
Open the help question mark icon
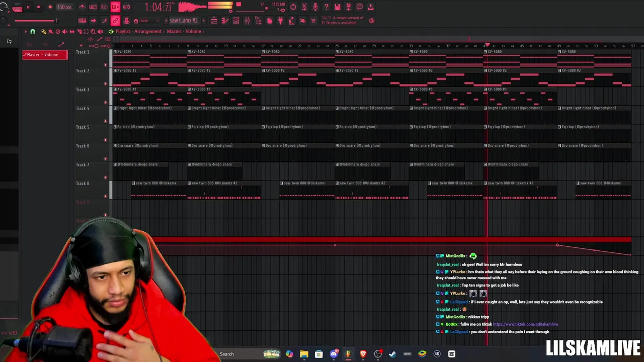[326, 7]
